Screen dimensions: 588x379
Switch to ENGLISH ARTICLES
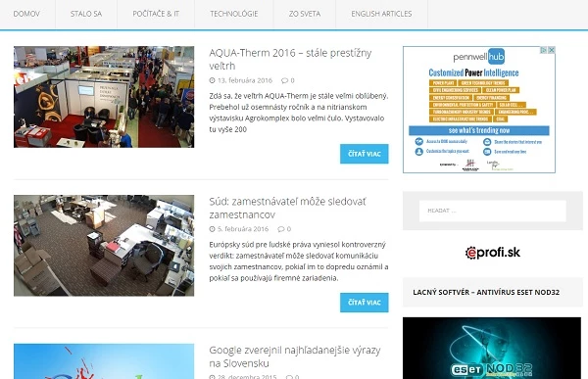pos(381,14)
